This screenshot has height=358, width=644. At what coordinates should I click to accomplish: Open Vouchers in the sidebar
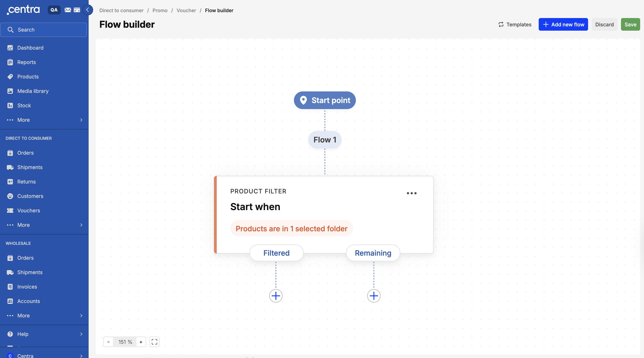coord(28,211)
